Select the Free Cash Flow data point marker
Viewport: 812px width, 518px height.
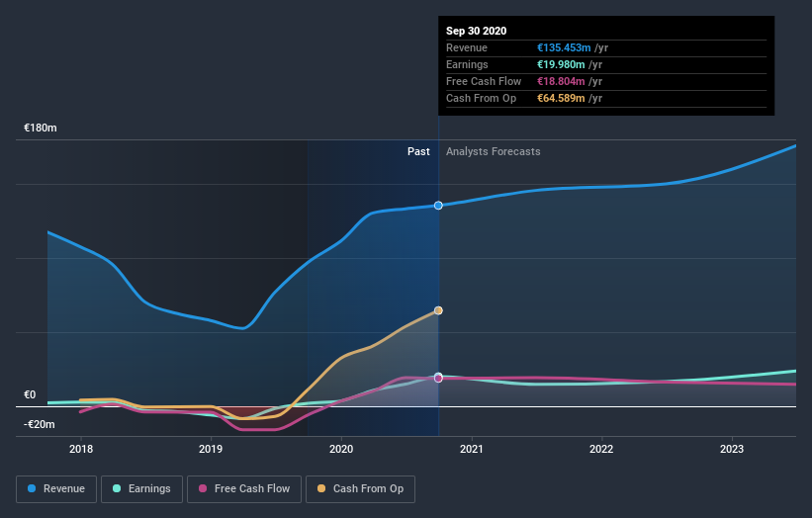point(438,379)
